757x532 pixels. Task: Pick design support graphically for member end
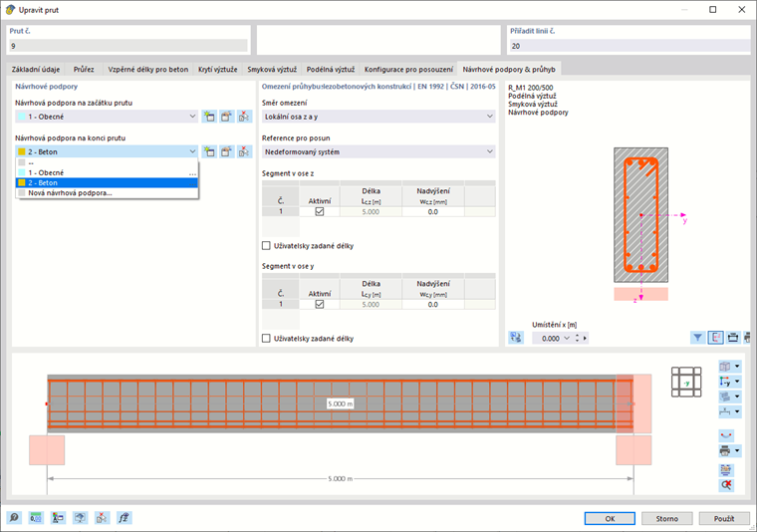click(244, 151)
